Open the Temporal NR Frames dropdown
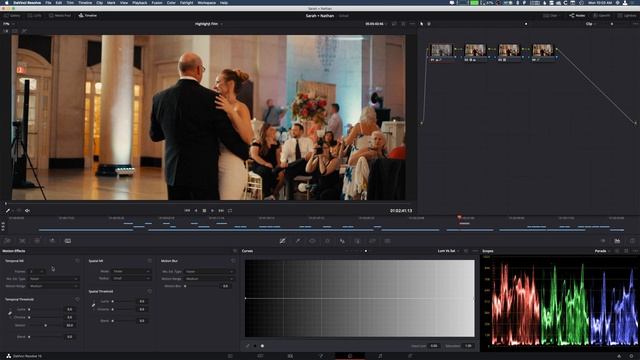This screenshot has height=360, width=640. click(x=37, y=271)
